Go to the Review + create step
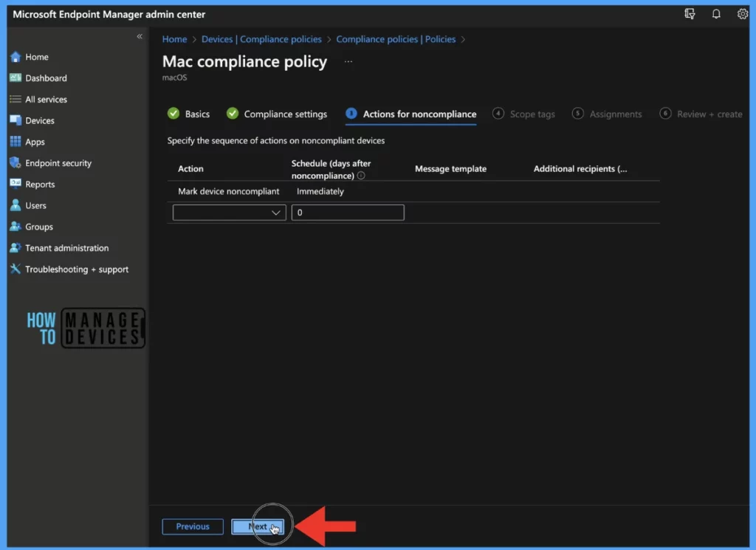This screenshot has width=756, height=550. click(701, 114)
